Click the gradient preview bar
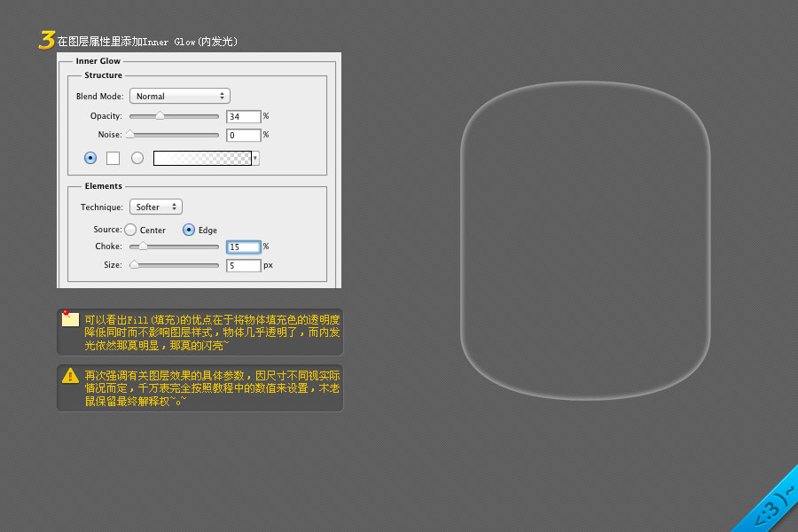This screenshot has height=532, width=798. 202,159
